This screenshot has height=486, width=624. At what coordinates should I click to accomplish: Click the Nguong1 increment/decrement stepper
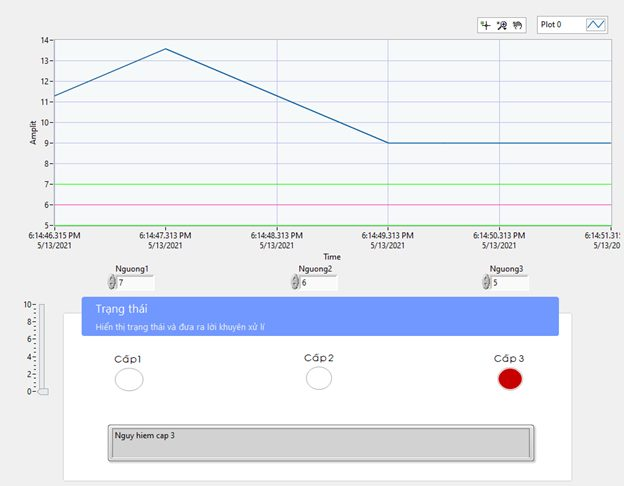pos(112,282)
